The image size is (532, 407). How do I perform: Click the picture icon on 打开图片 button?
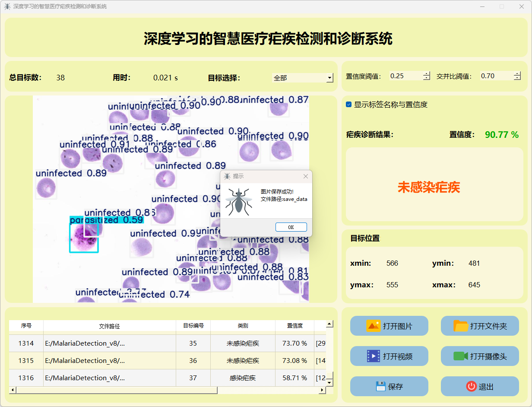(373, 326)
